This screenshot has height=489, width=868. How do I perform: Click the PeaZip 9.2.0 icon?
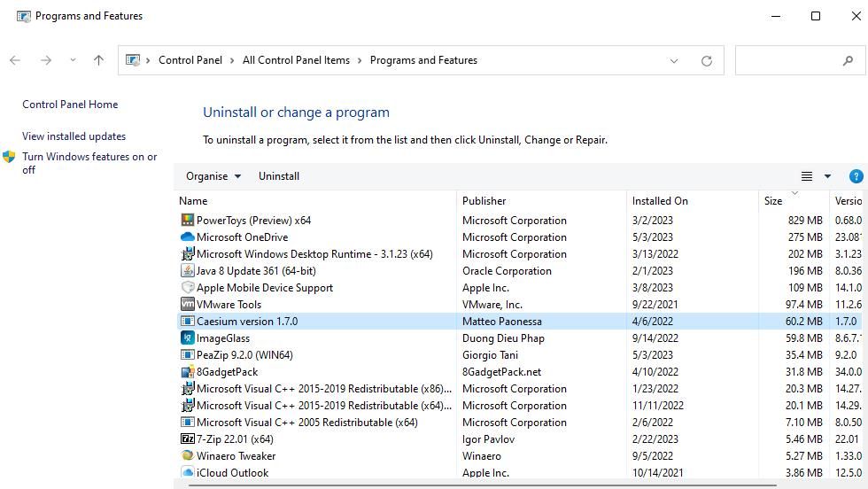tap(188, 355)
